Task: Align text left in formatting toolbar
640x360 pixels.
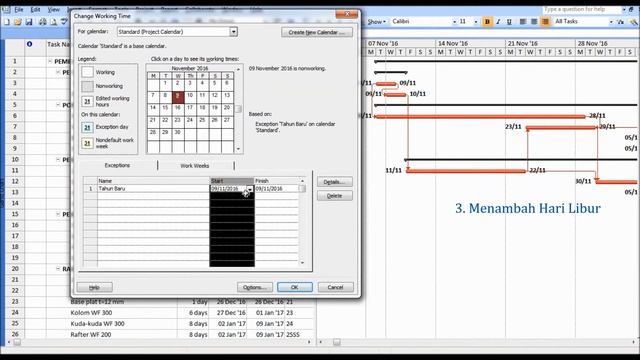Action: click(x=523, y=22)
